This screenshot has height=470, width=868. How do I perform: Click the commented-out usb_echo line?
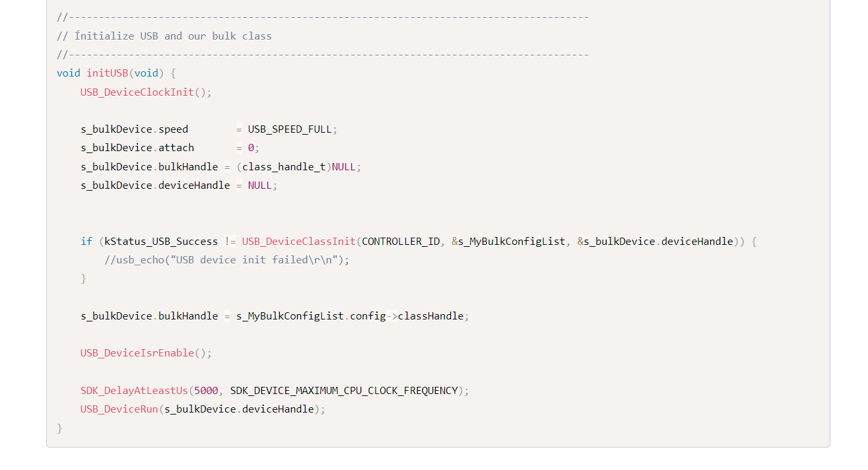pyautogui.click(x=226, y=260)
